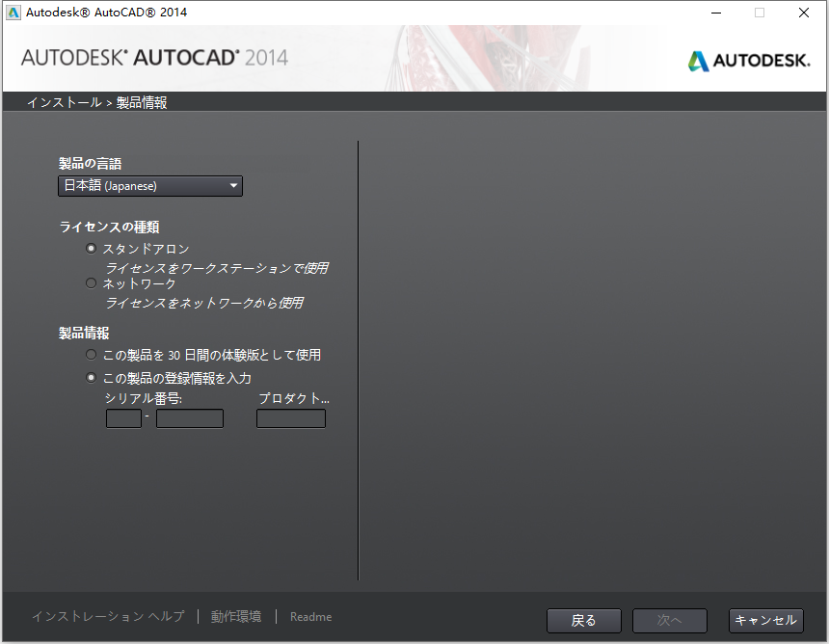Screen dimensions: 829x644
Task: Open the インストレーション ヘルプ link
Action: 108,616
